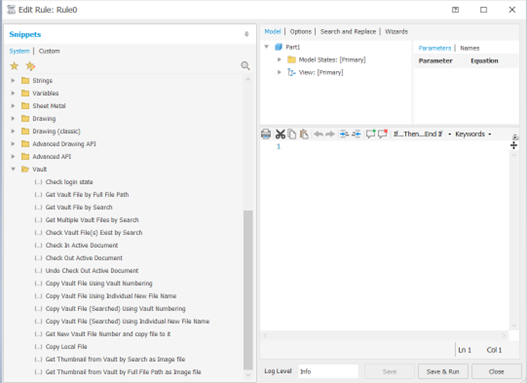
Task: Click the copy icon in editor toolbar
Action: point(292,134)
